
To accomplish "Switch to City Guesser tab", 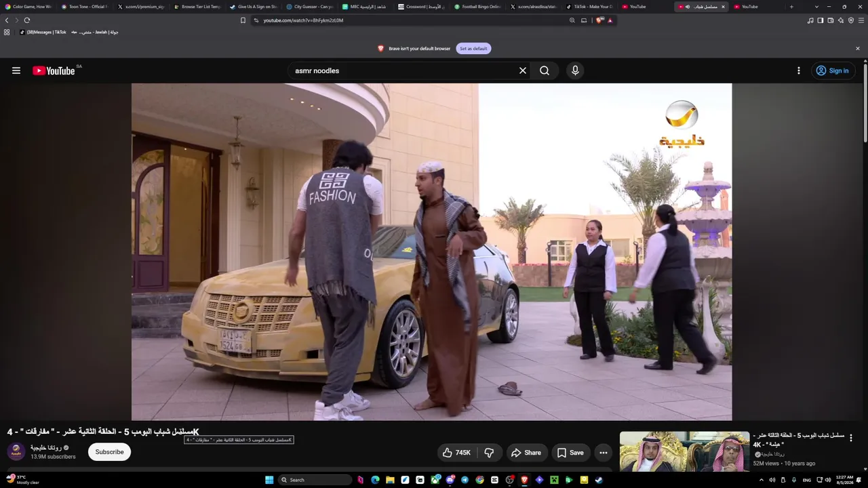I will (x=310, y=7).
